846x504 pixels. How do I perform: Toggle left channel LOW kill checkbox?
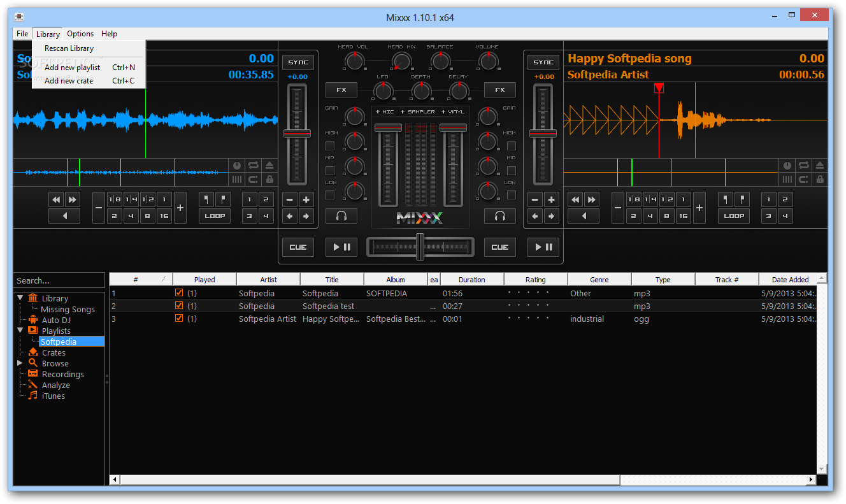[330, 195]
